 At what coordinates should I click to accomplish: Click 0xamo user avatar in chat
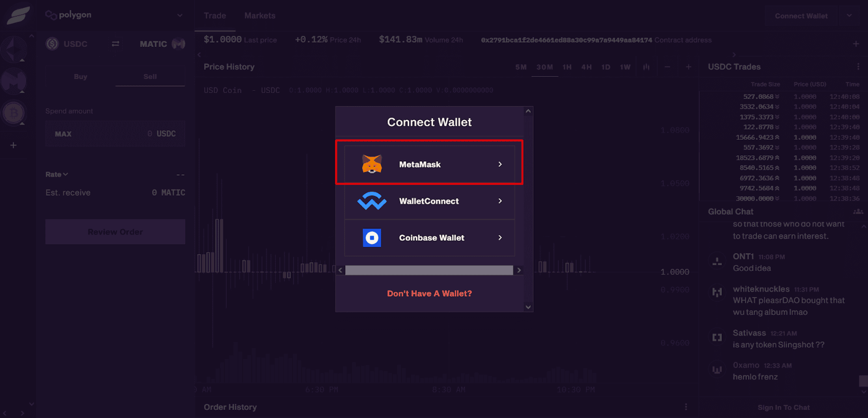click(x=717, y=369)
